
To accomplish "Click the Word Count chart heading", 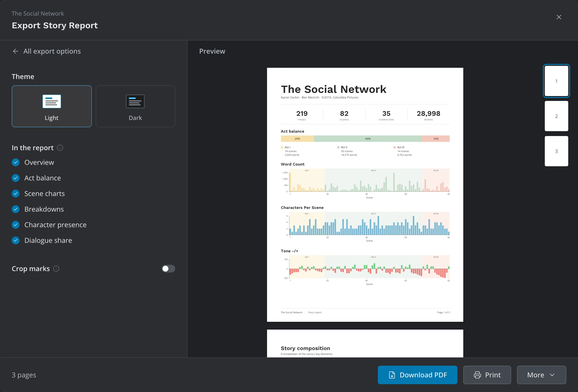I will coord(292,164).
